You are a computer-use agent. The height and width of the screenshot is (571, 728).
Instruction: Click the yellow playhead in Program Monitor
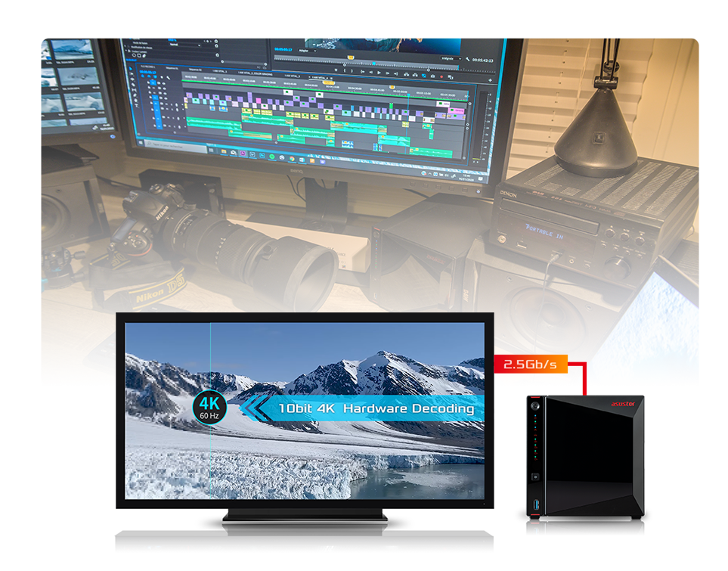click(x=351, y=57)
